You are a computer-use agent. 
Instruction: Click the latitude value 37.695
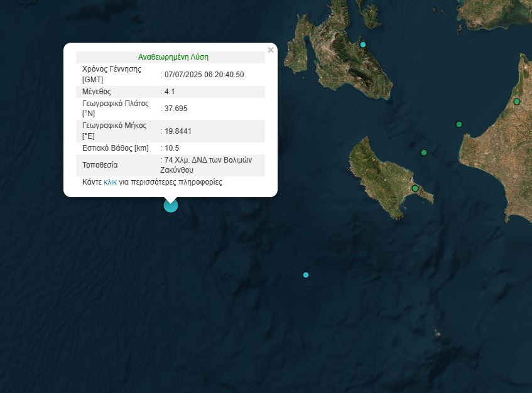(176, 109)
